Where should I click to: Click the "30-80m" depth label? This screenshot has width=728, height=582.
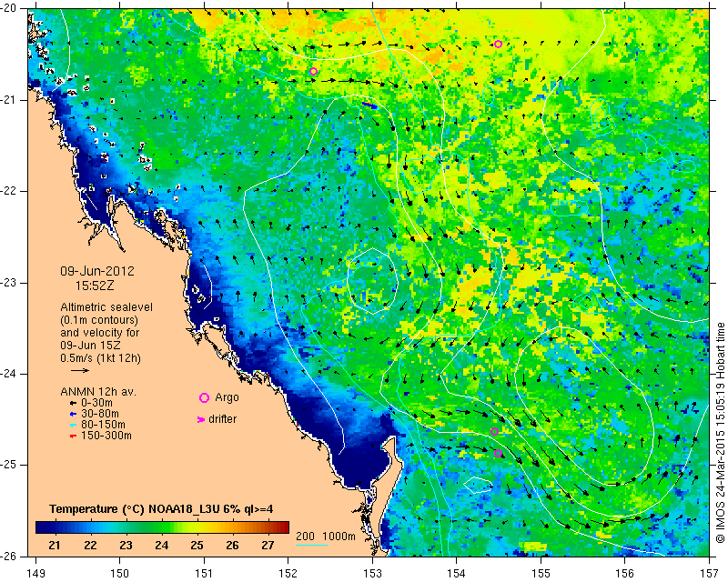click(x=100, y=414)
